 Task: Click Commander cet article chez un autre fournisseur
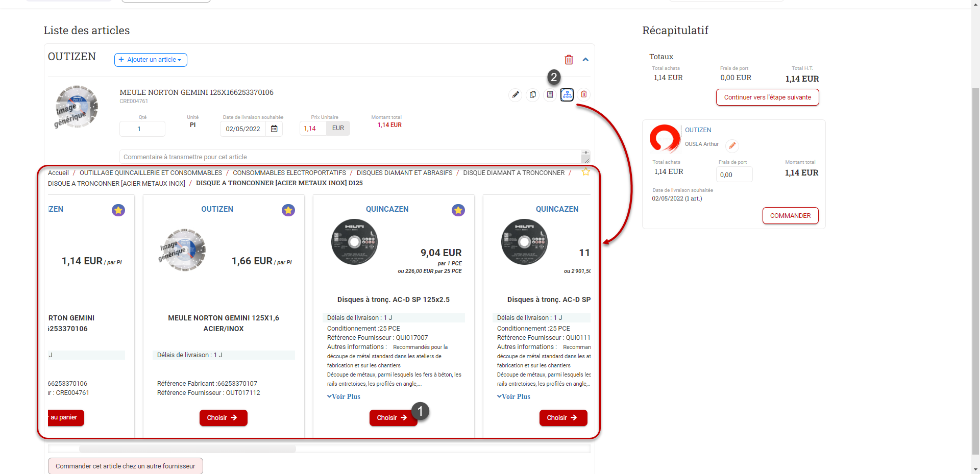pyautogui.click(x=126, y=466)
